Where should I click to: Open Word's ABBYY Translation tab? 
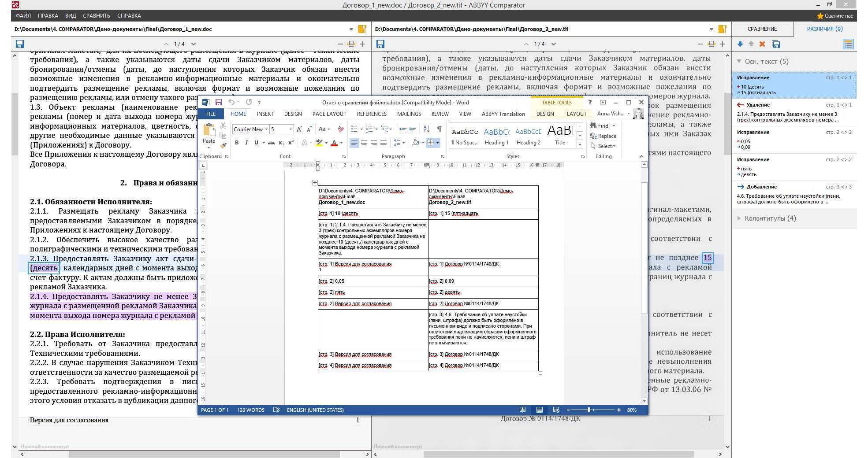tap(503, 114)
